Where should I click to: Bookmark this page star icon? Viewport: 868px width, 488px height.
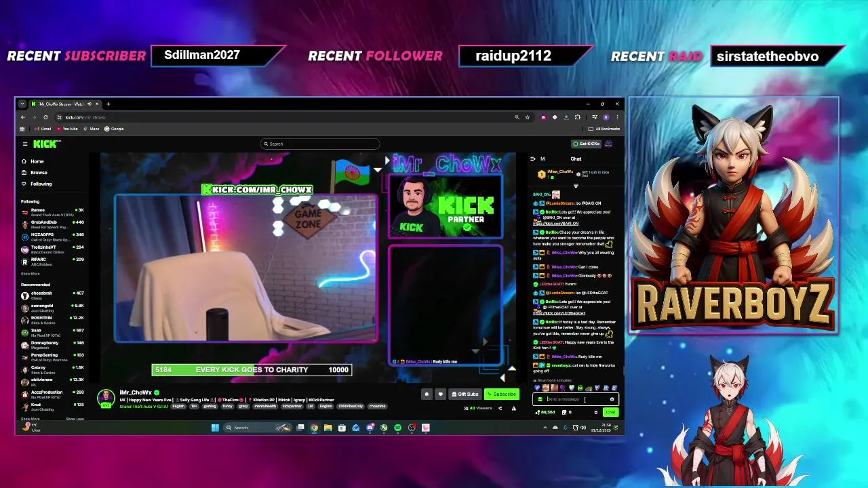[x=527, y=117]
